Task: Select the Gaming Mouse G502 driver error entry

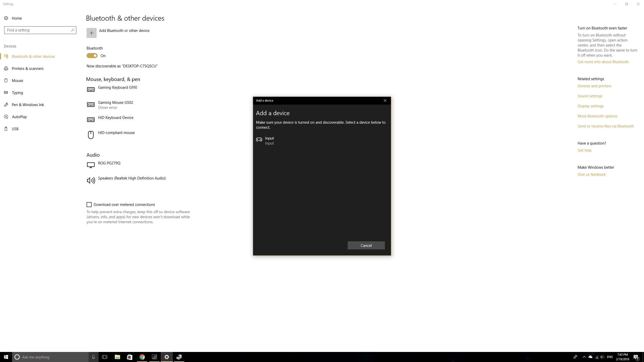Action: click(115, 105)
